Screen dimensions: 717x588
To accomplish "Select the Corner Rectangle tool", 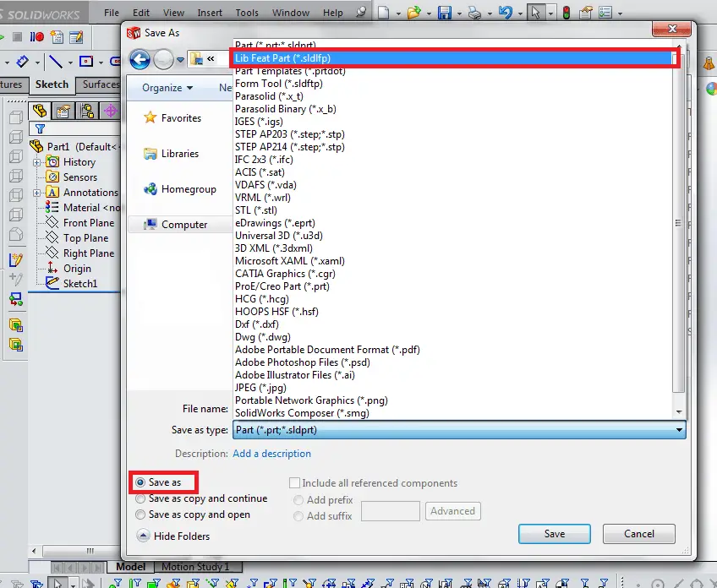I will click(86, 61).
